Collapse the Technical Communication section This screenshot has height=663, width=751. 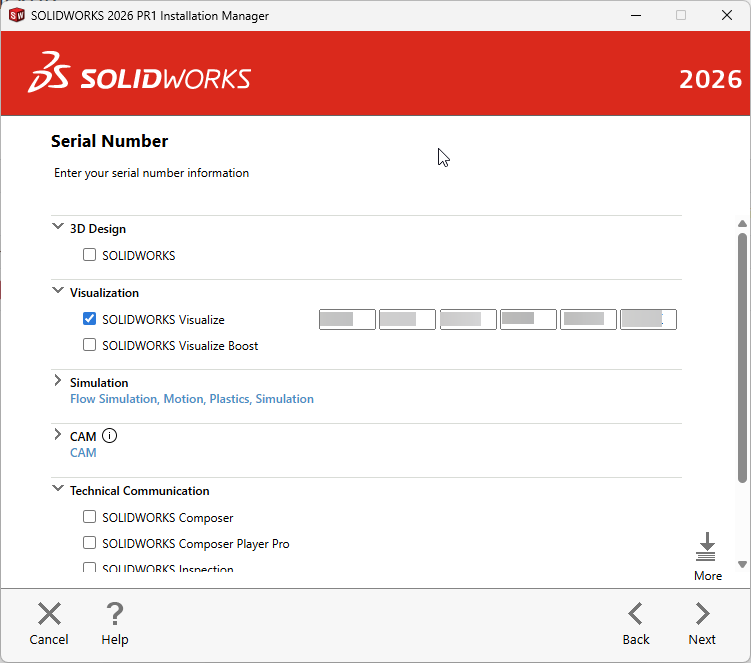click(57, 488)
